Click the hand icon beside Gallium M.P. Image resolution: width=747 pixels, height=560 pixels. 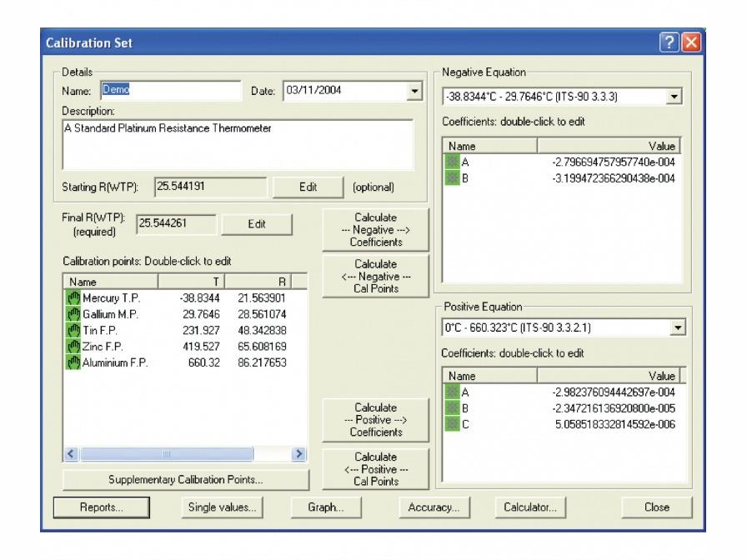[73, 314]
